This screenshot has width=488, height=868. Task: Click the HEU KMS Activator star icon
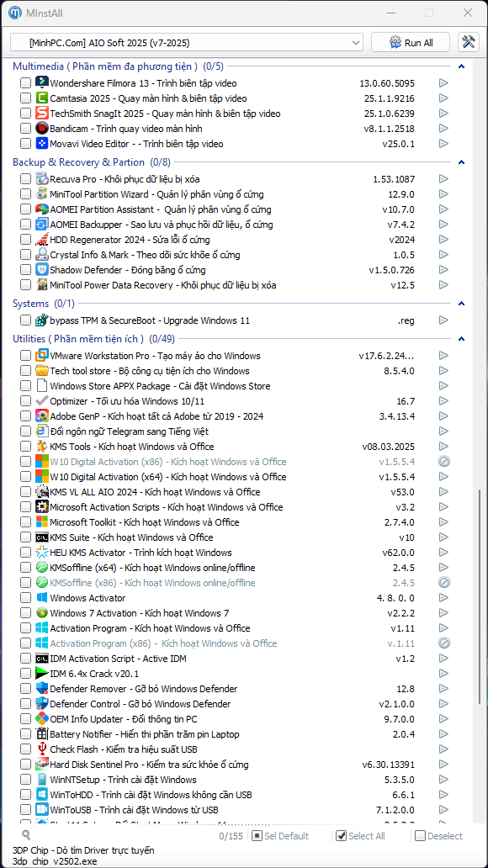41,552
